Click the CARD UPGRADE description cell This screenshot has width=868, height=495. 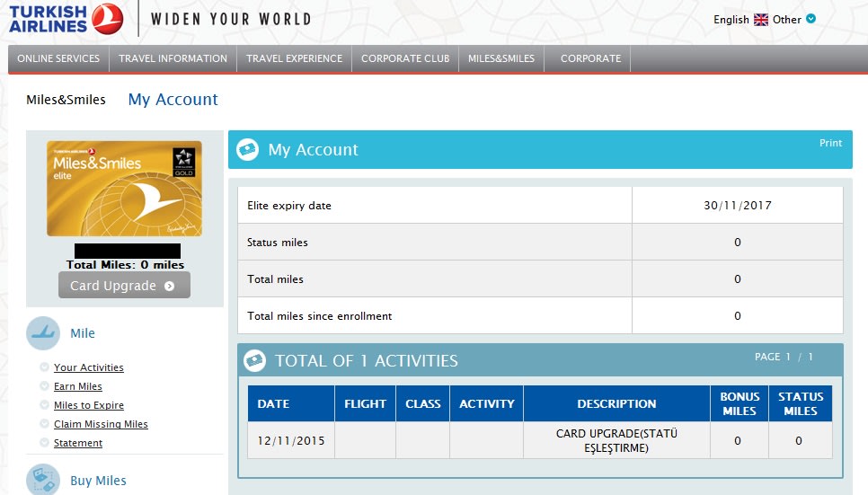click(616, 441)
